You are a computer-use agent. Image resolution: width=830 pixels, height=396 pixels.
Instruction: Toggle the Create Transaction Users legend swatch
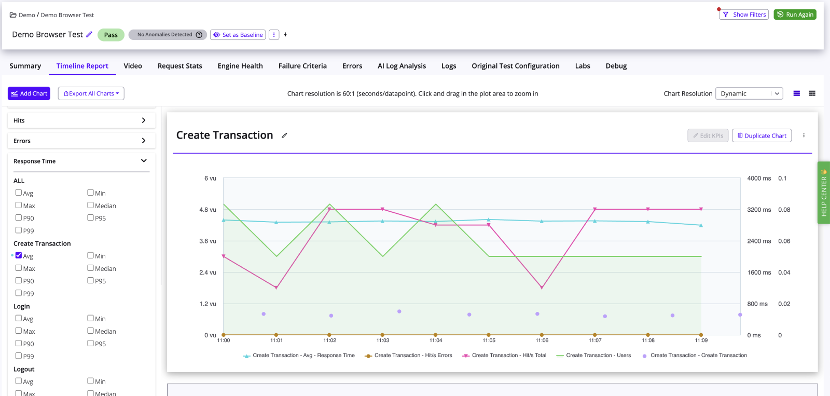tap(560, 355)
